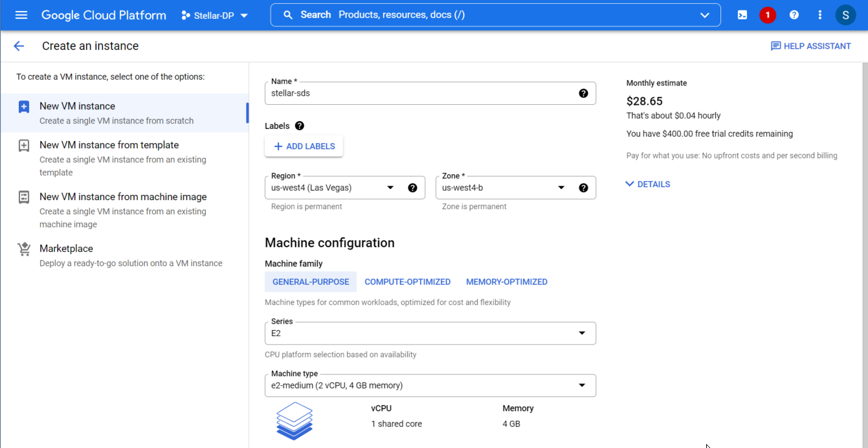This screenshot has height=448, width=868.
Task: Click the user account avatar
Action: pos(845,15)
